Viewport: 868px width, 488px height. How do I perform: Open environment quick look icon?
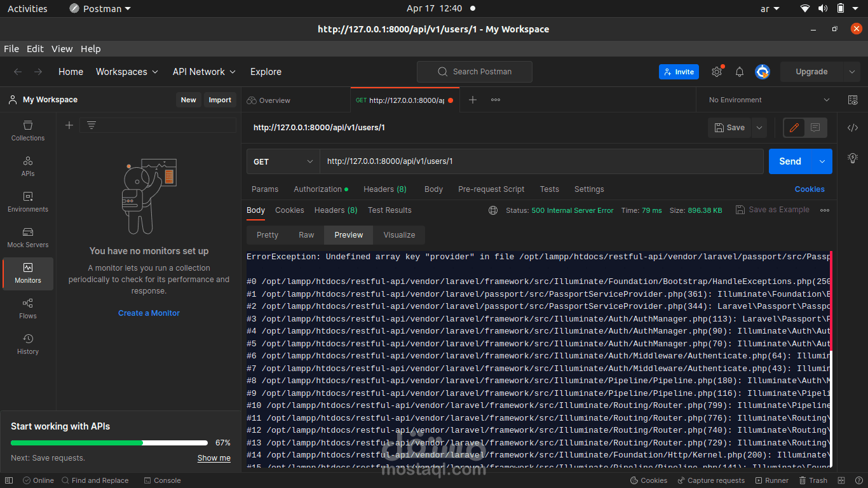[853, 100]
